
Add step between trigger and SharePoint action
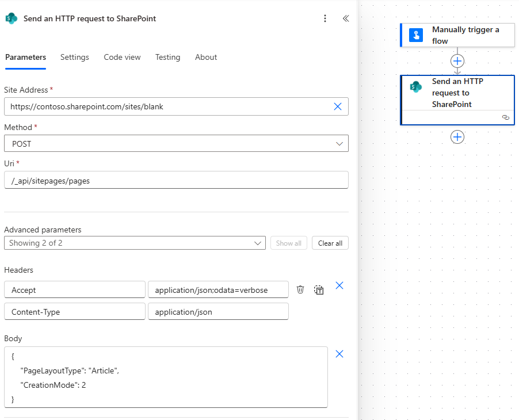(457, 61)
